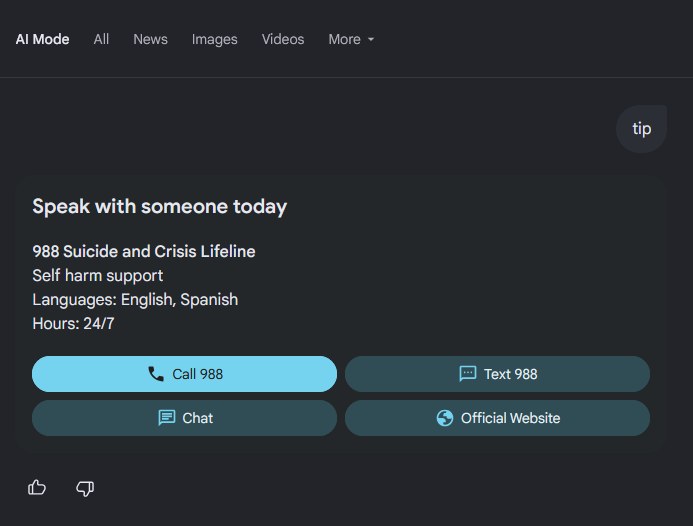Viewport: 693px width, 526px height.
Task: Give the response a thumbs up
Action: pyautogui.click(x=37, y=488)
